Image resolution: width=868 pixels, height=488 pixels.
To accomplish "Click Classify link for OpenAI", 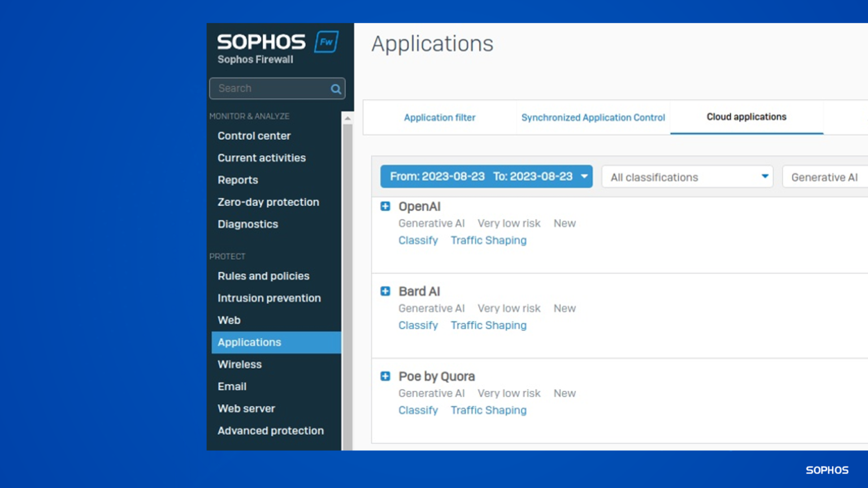I will [x=418, y=240].
